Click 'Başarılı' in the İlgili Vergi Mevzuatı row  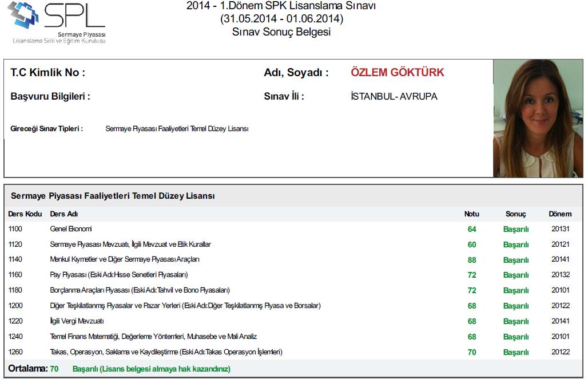[516, 321]
